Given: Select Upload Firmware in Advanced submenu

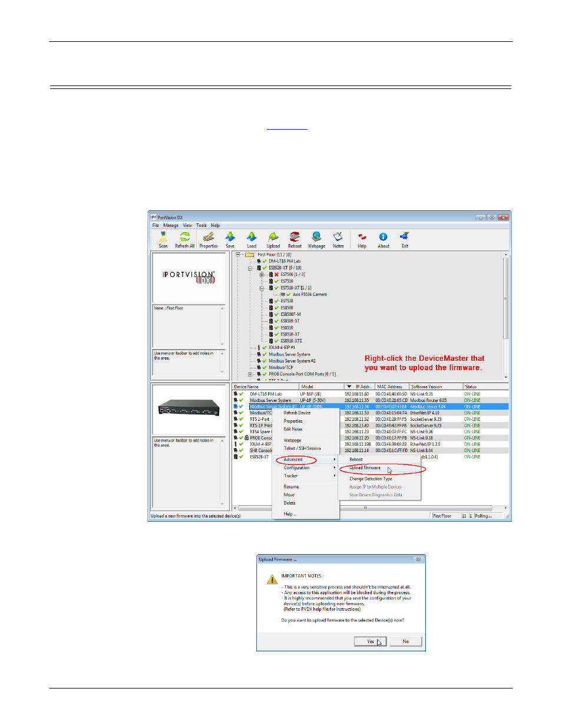Looking at the screenshot, I should click(379, 468).
